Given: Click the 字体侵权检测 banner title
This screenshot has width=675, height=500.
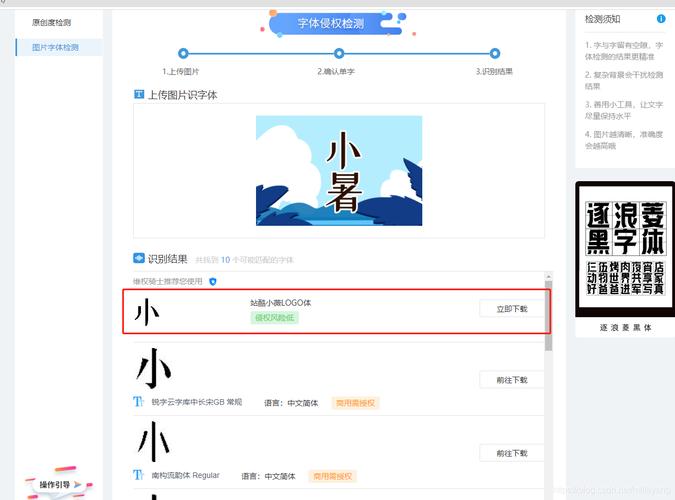Looking at the screenshot, I should point(331,23).
